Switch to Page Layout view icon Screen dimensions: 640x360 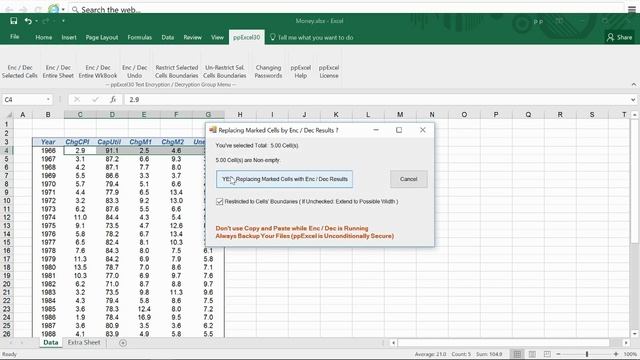point(532,354)
